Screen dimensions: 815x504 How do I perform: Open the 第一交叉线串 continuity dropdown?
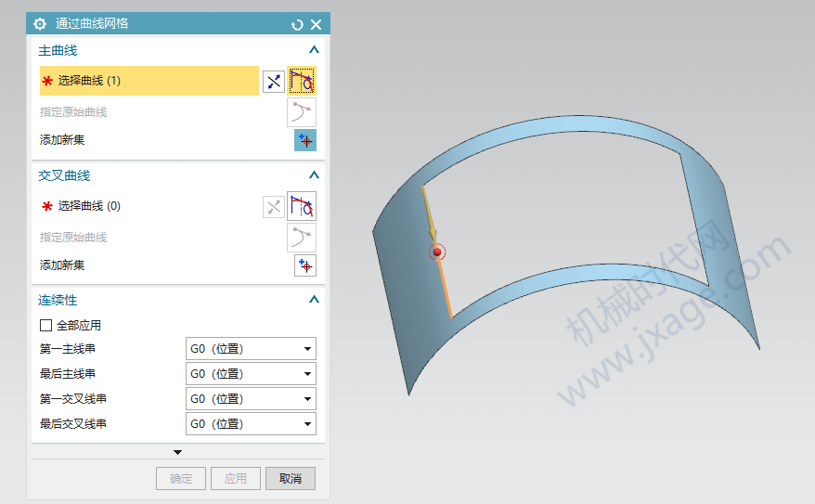[x=251, y=398]
